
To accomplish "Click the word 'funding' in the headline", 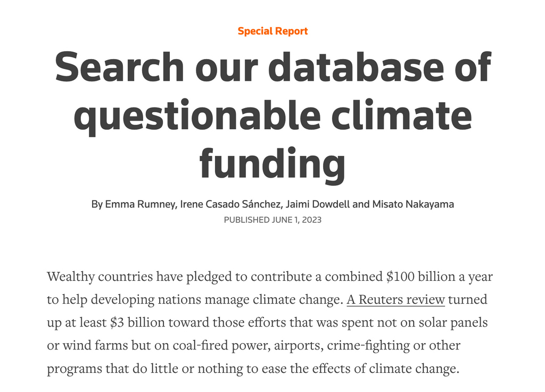I will (x=272, y=163).
